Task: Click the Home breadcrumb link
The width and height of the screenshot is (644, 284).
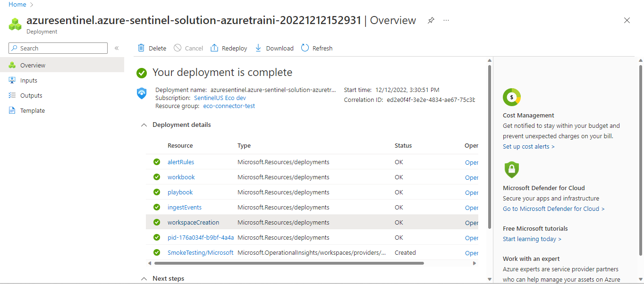Action: 17,4
